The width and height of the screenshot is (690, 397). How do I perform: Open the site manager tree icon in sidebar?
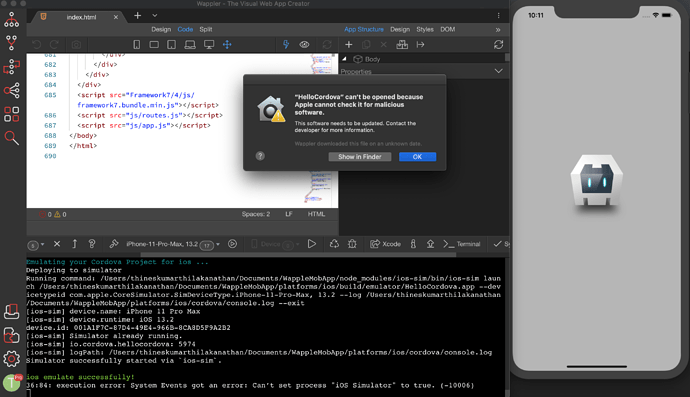click(11, 20)
